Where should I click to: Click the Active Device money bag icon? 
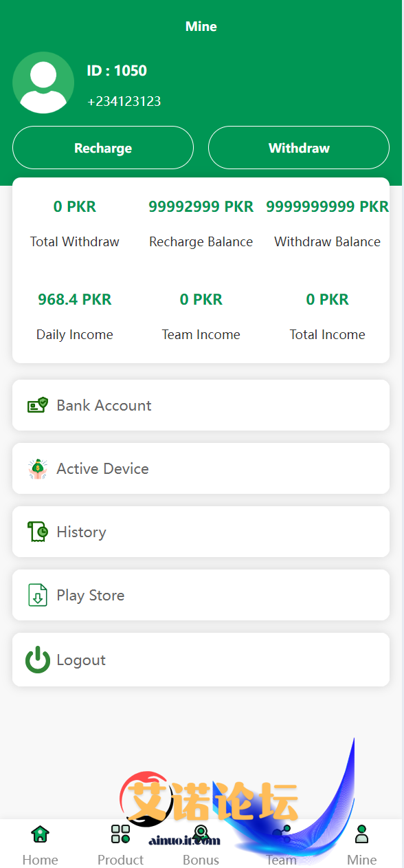38,468
